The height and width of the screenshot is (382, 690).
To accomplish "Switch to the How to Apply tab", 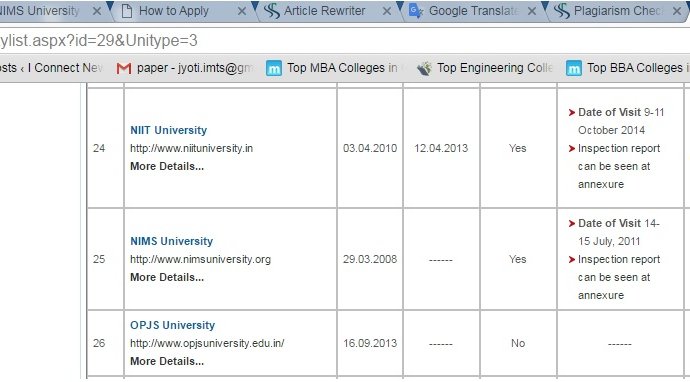I will 184,11.
